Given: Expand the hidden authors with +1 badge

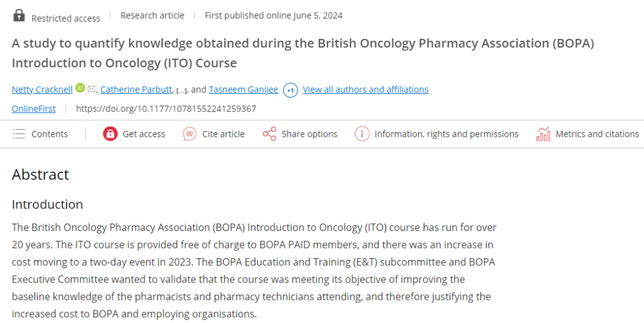Looking at the screenshot, I should coord(291,90).
